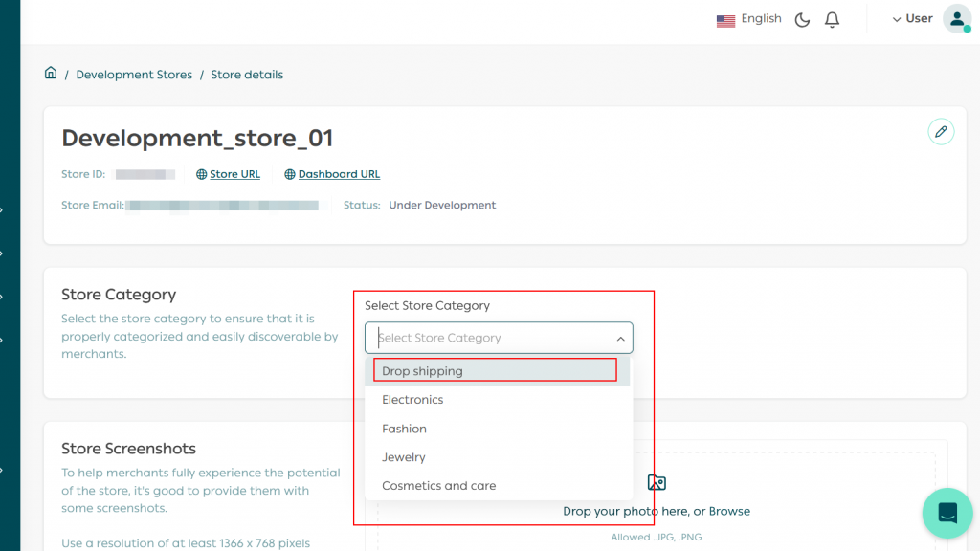Image resolution: width=980 pixels, height=551 pixels.
Task: Open the home breadcrumb icon
Action: tap(51, 73)
